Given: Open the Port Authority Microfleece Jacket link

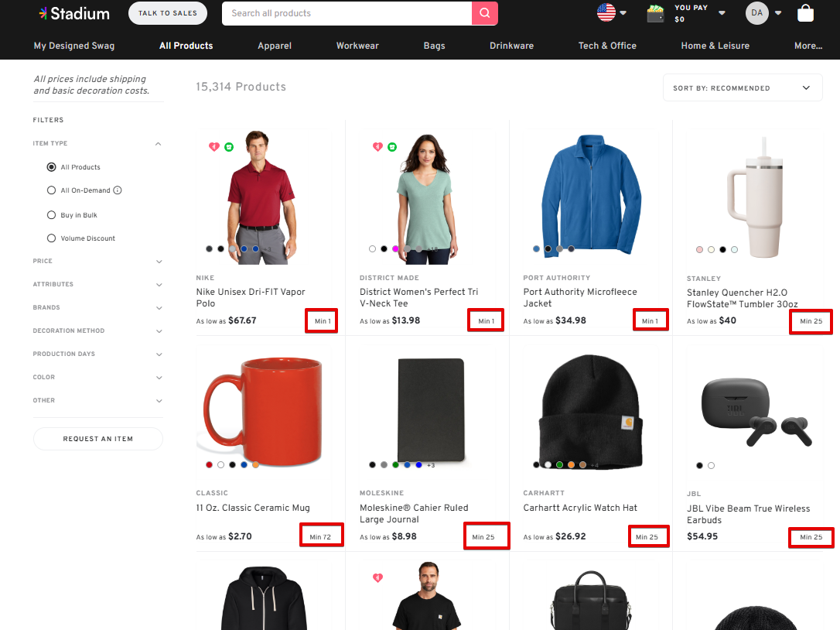Looking at the screenshot, I should (x=580, y=297).
